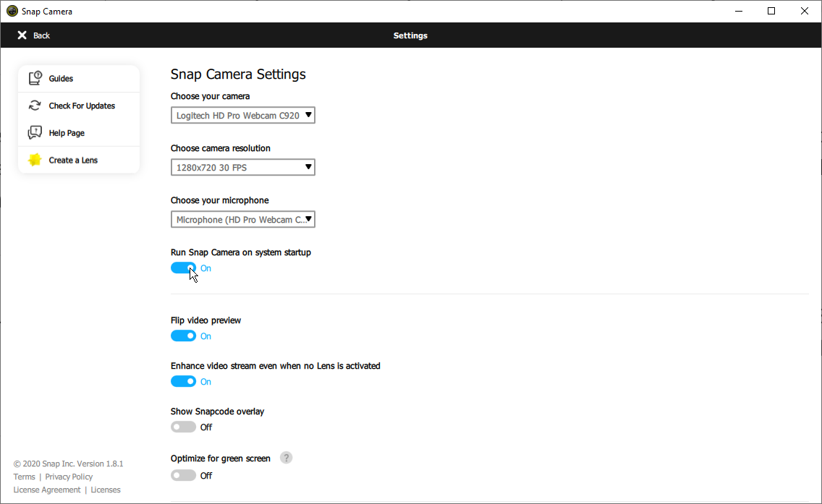Turn off Flip video preview toggle
The height and width of the screenshot is (504, 822).
(183, 336)
